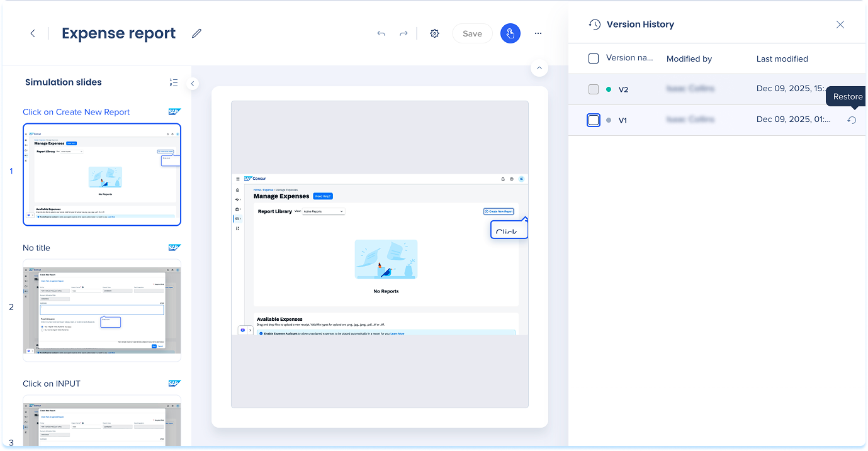This screenshot has height=451, width=868.
Task: Select the No title slide thumbnail
Action: [x=102, y=310]
